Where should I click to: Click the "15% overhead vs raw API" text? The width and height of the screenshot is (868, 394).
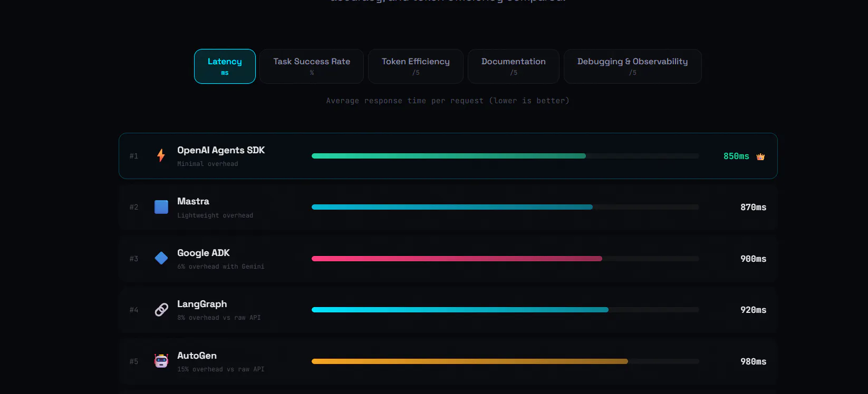tap(221, 369)
